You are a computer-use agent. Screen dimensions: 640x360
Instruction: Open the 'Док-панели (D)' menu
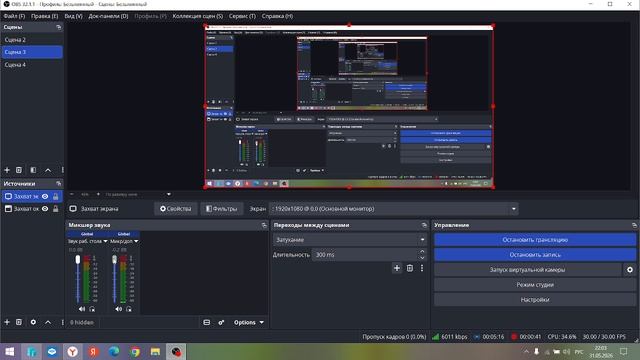108,16
